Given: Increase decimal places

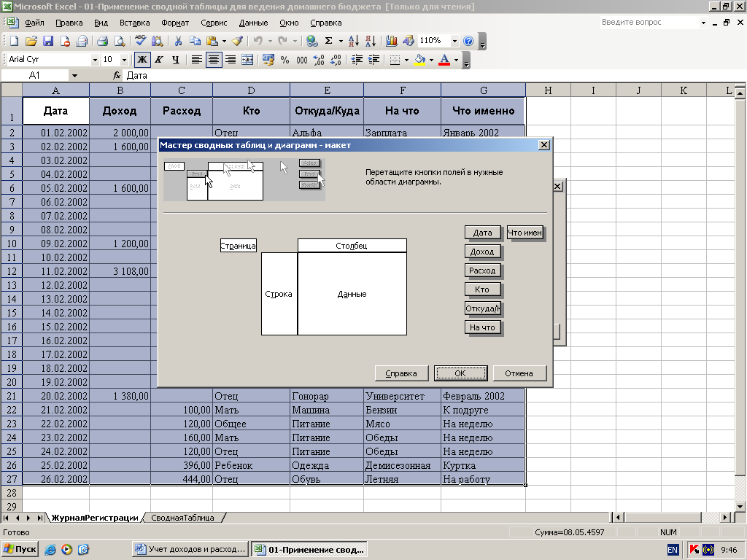Looking at the screenshot, I should tap(319, 60).
